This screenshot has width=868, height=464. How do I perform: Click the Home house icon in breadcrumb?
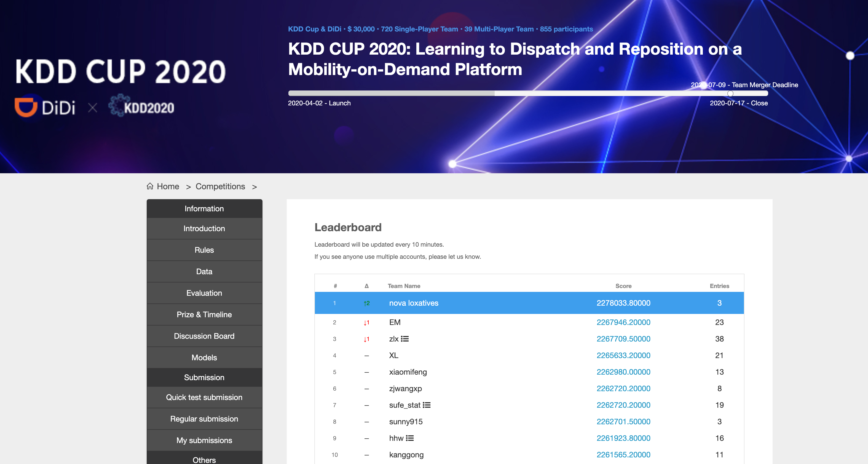[150, 186]
